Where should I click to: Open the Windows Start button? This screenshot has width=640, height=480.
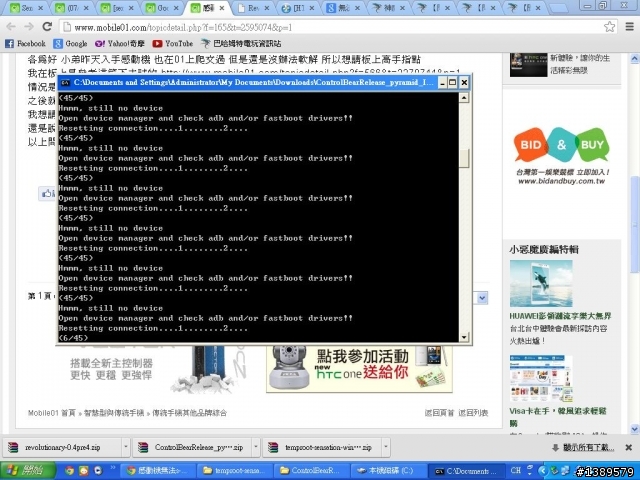coord(28,471)
